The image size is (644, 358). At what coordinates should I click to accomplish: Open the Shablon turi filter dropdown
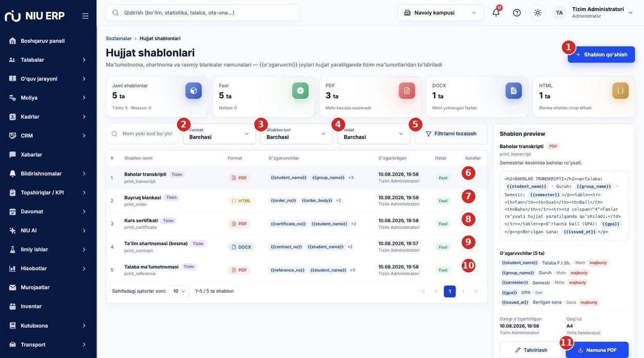click(297, 134)
